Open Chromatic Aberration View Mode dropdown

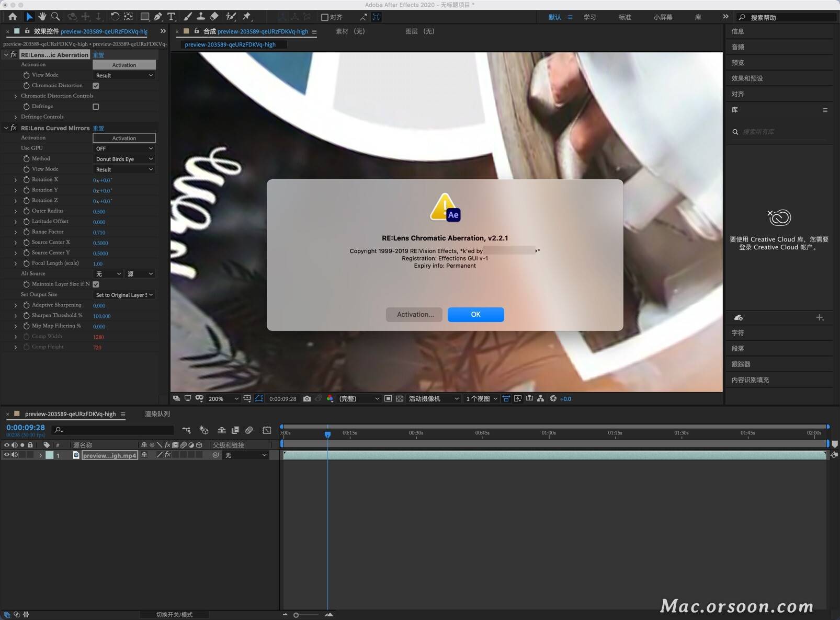(x=124, y=75)
